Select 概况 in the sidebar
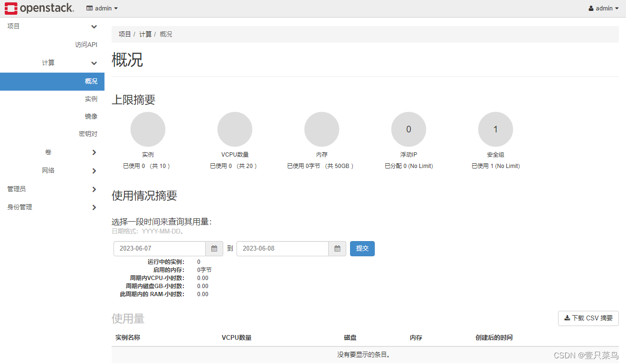Image resolution: width=626 pixels, height=364 pixels. tap(52, 81)
